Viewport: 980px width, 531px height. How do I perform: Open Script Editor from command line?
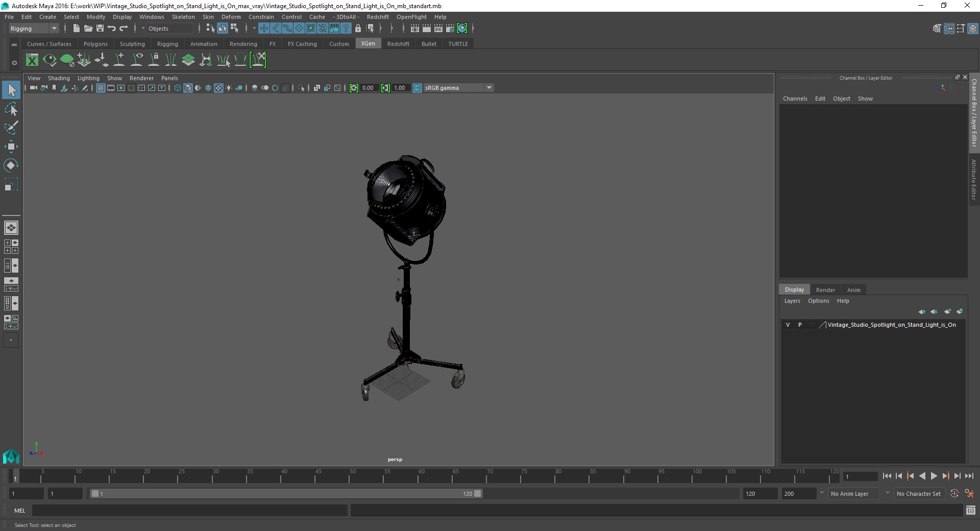tap(970, 510)
